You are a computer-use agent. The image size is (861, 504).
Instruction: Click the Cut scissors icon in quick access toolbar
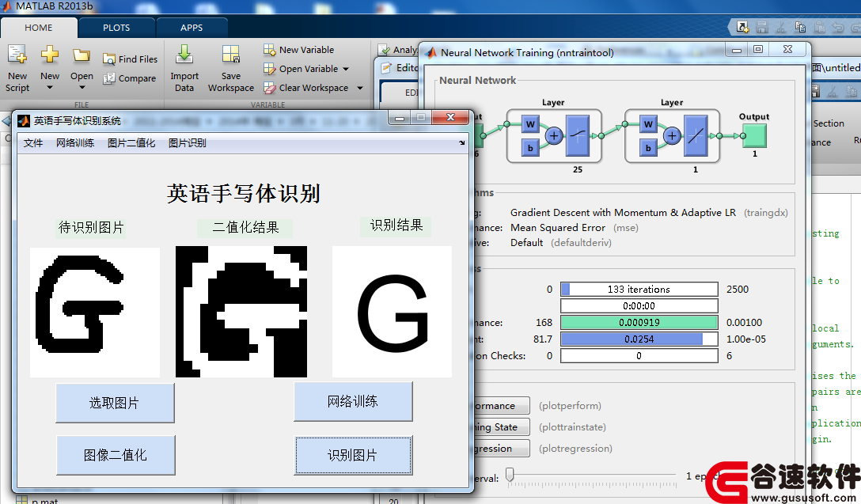pos(781,27)
